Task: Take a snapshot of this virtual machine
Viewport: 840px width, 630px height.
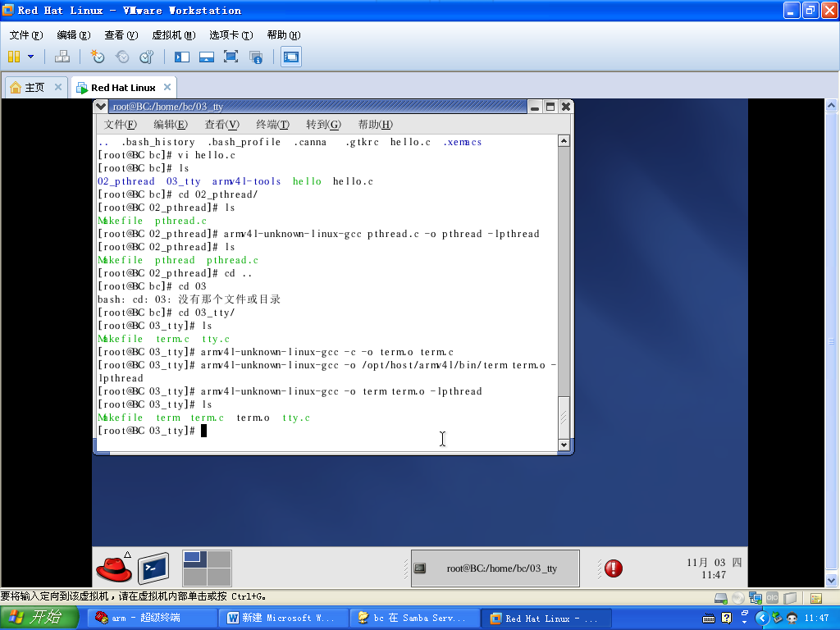Action: pos(97,57)
